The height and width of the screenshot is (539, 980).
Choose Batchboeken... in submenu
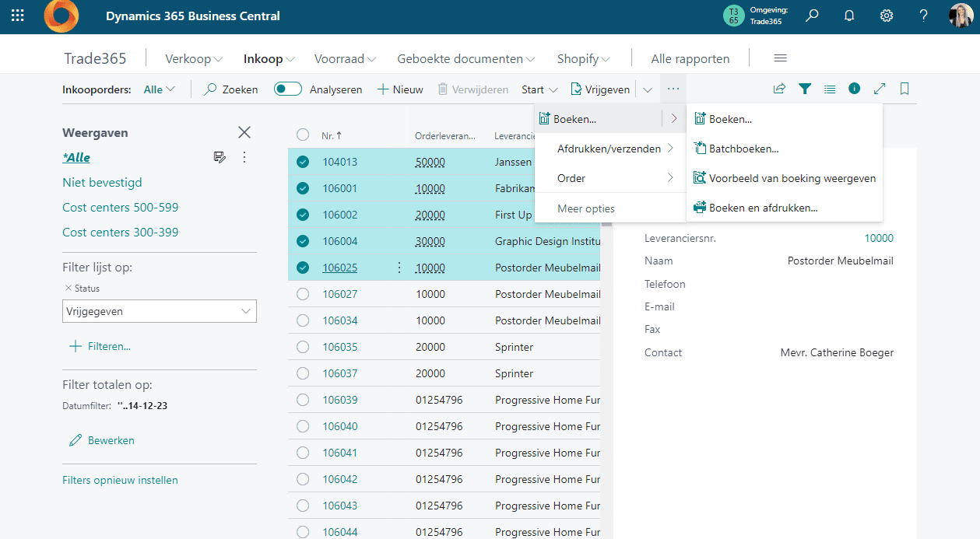(785, 149)
